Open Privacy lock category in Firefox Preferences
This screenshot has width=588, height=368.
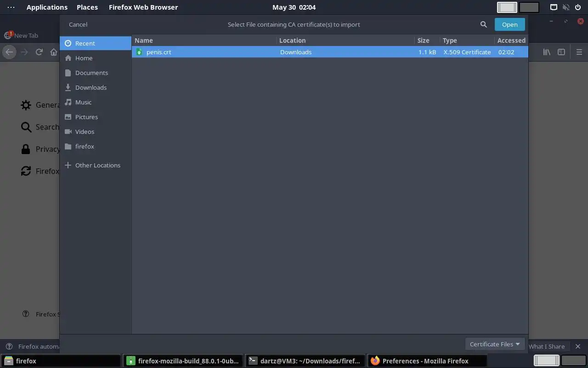click(26, 149)
